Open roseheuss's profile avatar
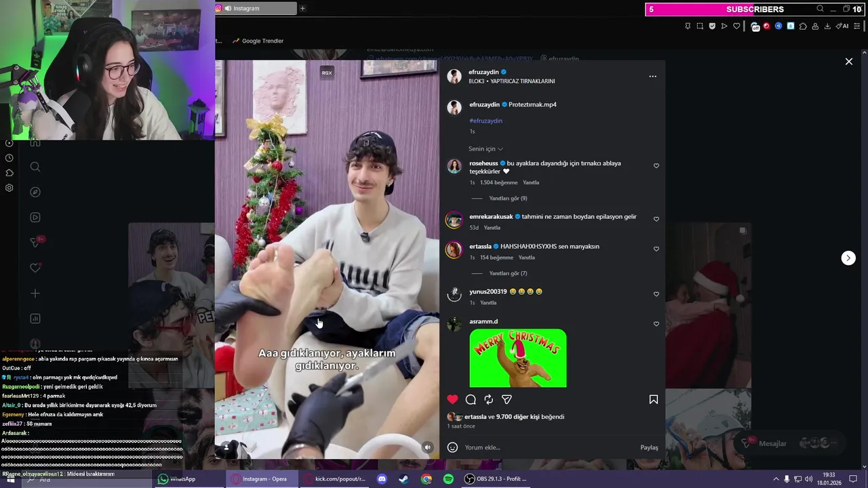Screen dimensions: 868x488 454,166
